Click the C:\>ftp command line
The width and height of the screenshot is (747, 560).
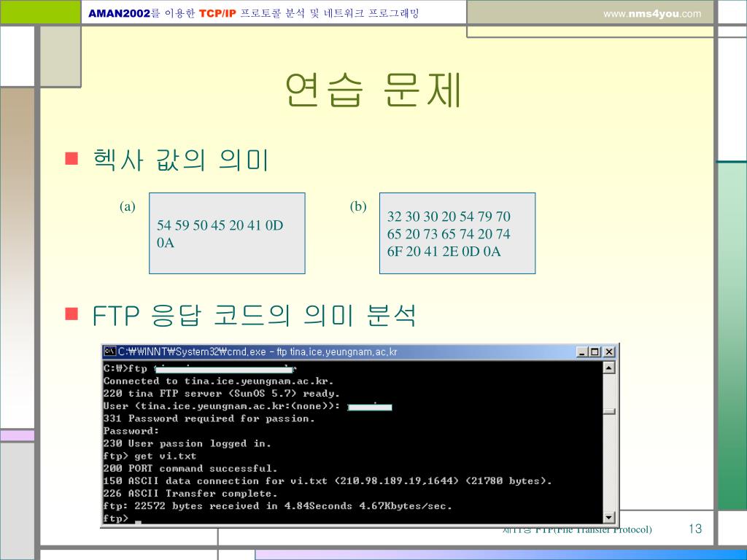(x=200, y=368)
